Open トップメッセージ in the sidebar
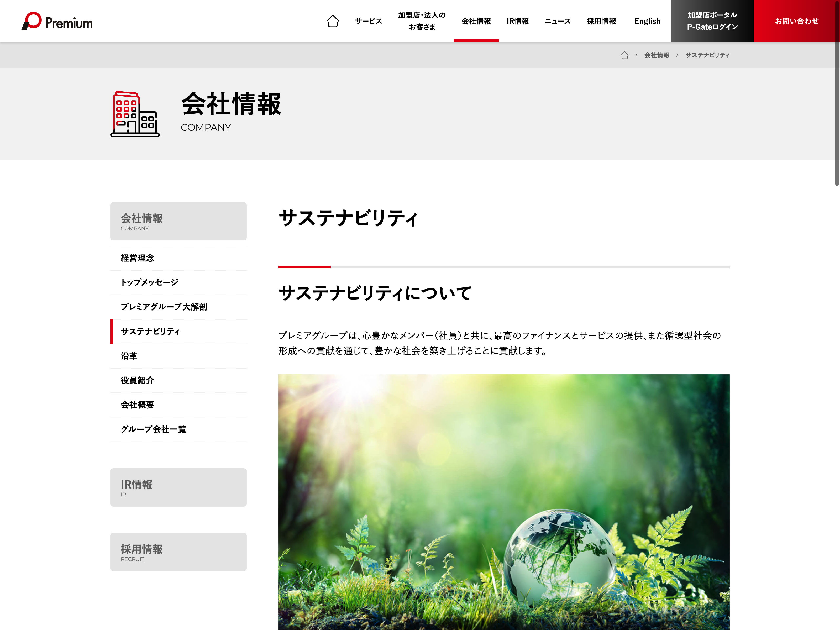The width and height of the screenshot is (840, 630). (x=149, y=282)
